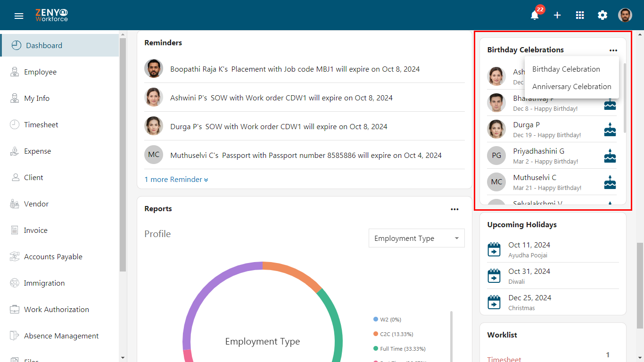Open the settings gear
Screen dimensions: 644x362
[x=603, y=15]
